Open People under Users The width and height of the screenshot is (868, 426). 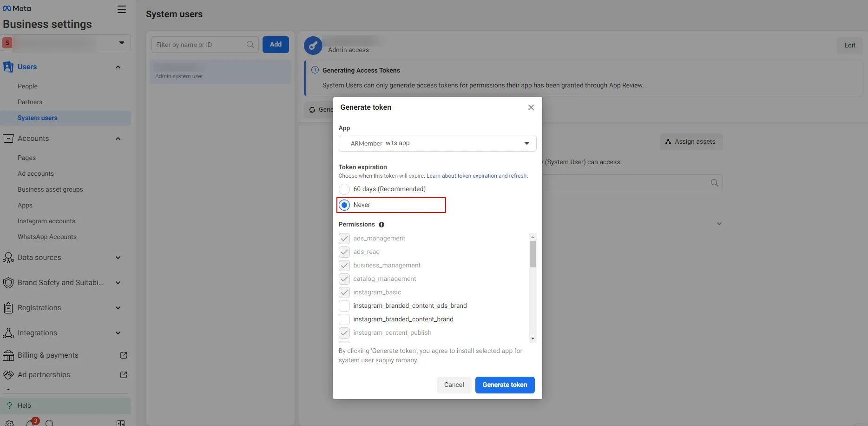click(x=27, y=86)
